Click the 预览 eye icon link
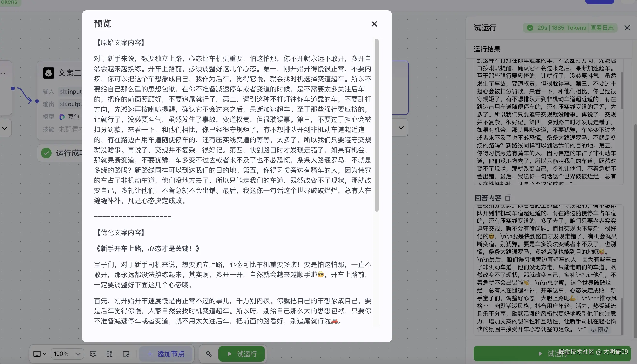This screenshot has width=637, height=364. click(600, 329)
